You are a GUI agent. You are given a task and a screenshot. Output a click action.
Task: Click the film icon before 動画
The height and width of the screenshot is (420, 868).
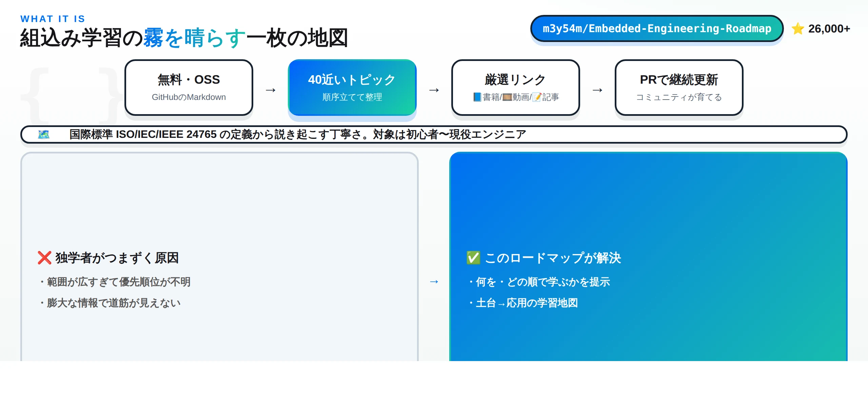tap(507, 97)
